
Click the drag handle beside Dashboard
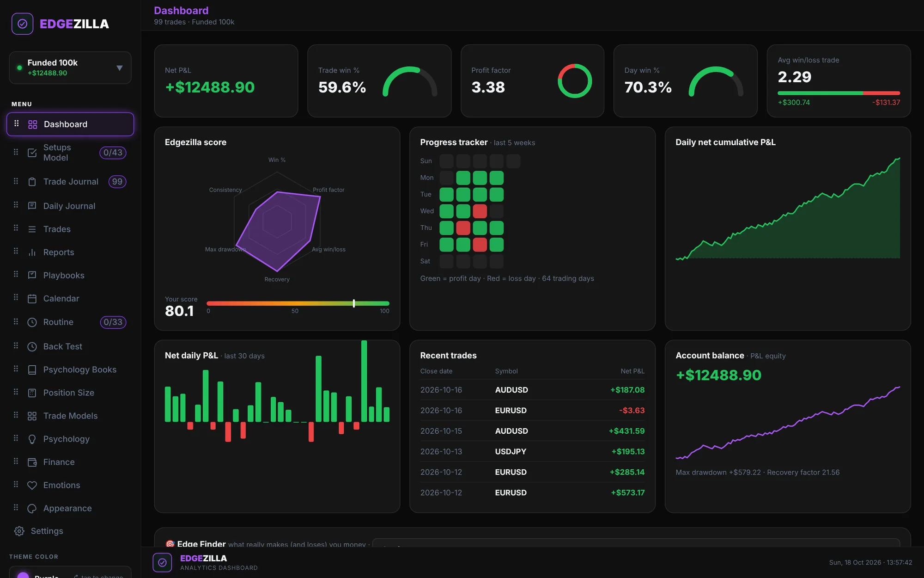click(x=17, y=123)
